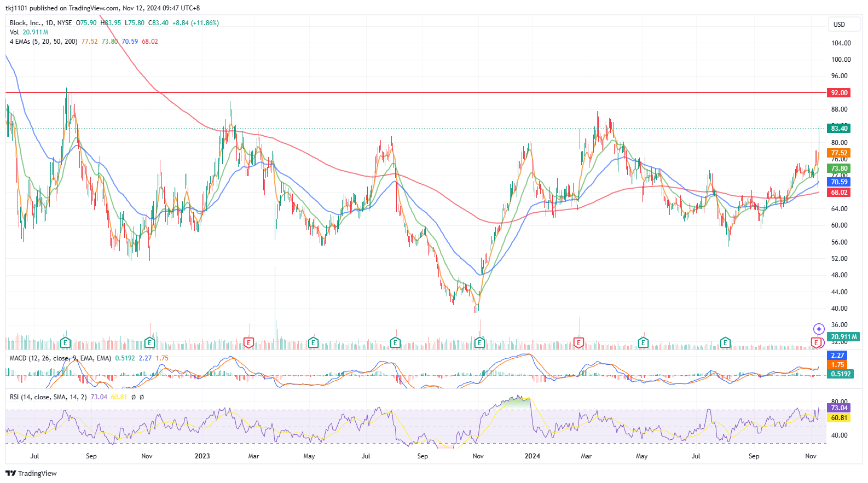
Task: Click the '36.00' price axis value
Action: click(839, 325)
